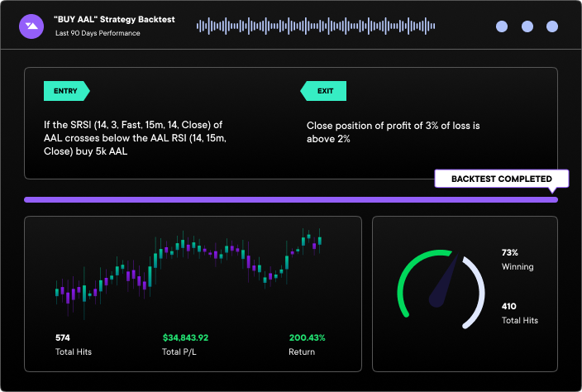This screenshot has width=582, height=392.
Task: Click the middle circle dot in header
Action: tap(527, 26)
